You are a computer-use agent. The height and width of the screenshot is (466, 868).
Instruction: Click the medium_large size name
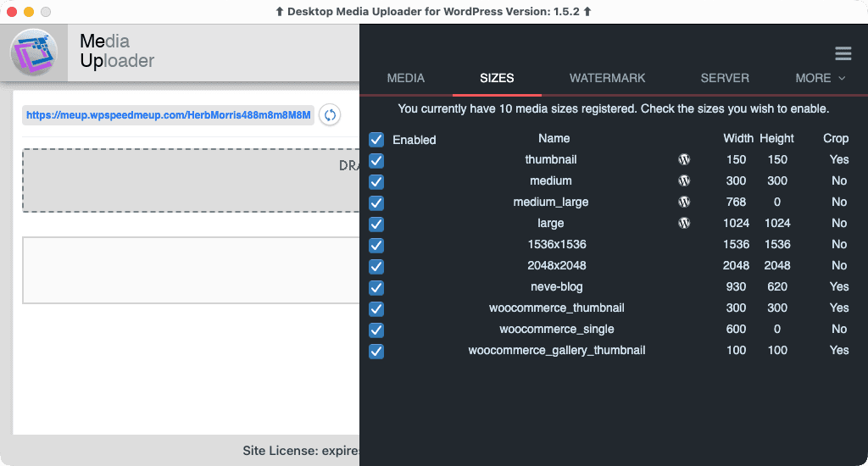click(x=551, y=202)
